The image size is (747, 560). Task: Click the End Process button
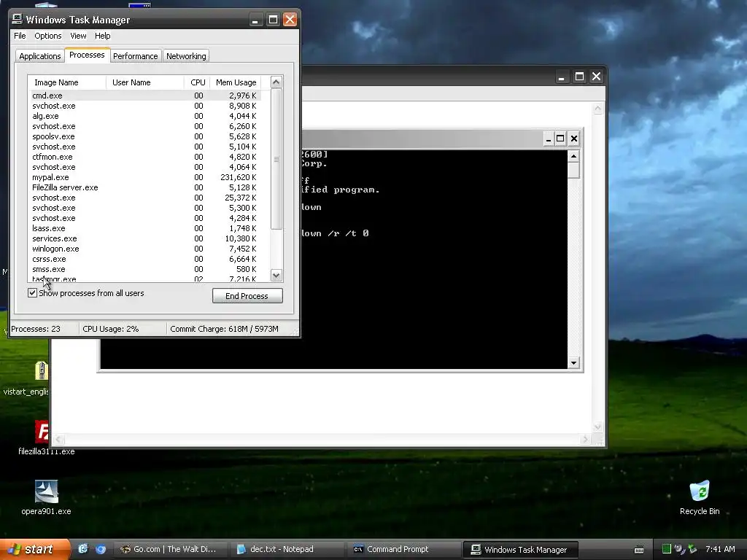pyautogui.click(x=247, y=296)
